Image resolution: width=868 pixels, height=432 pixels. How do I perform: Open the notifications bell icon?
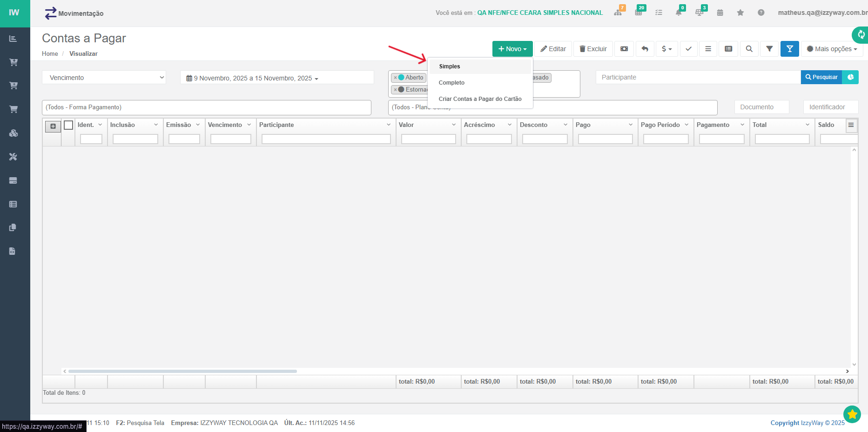[679, 13]
